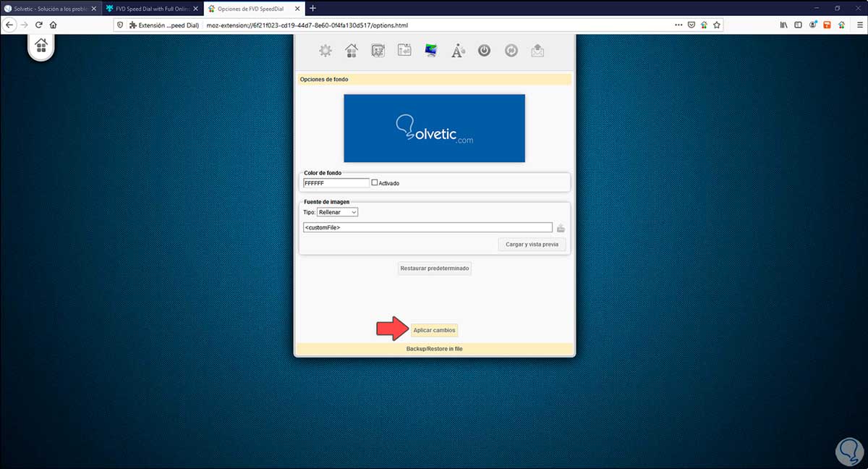Open most visited options icon
Screen dimensions: 868x469
click(378, 51)
